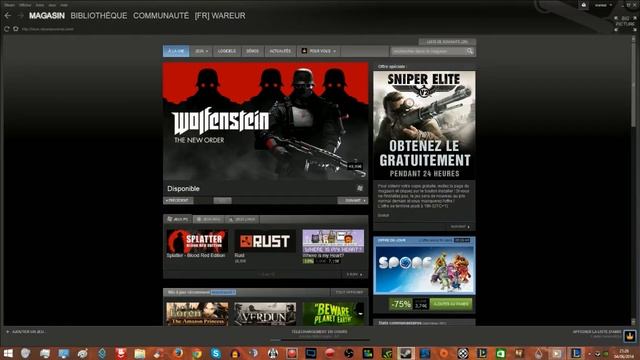Open Afficher la liste d'amis
Screen dimensions: 640x360
pyautogui.click(x=597, y=332)
